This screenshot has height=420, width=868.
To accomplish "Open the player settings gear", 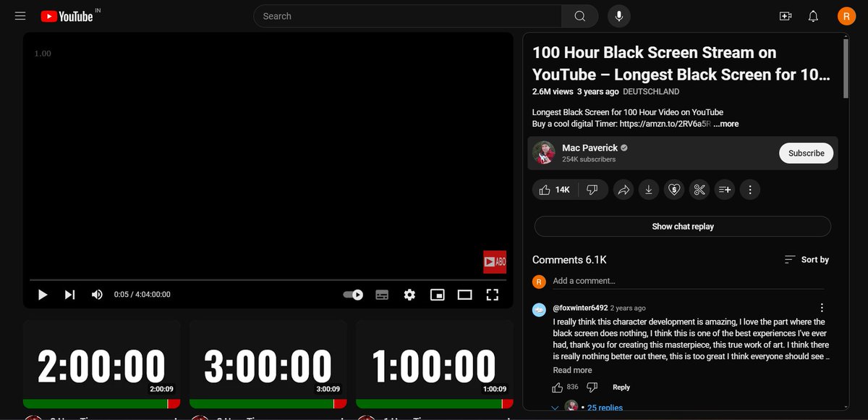I will coord(409,295).
